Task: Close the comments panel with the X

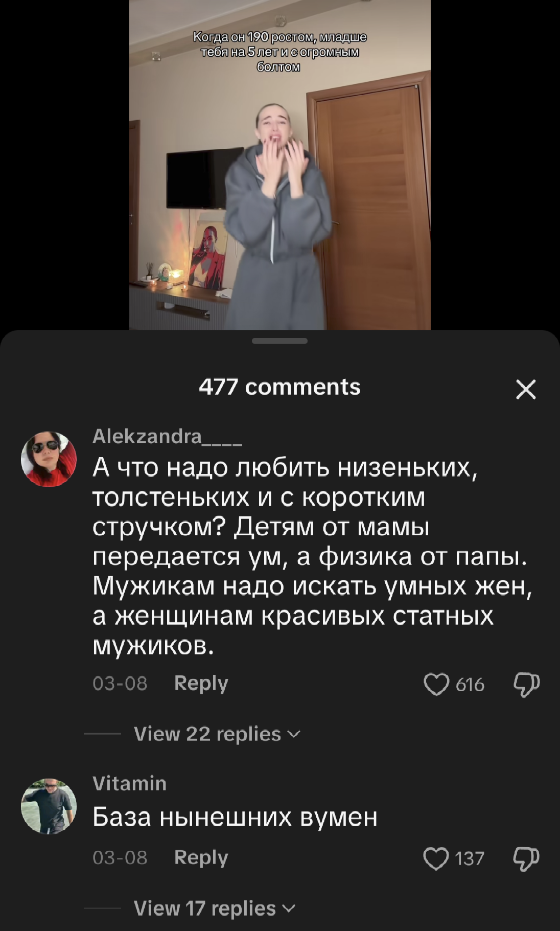Action: [526, 389]
